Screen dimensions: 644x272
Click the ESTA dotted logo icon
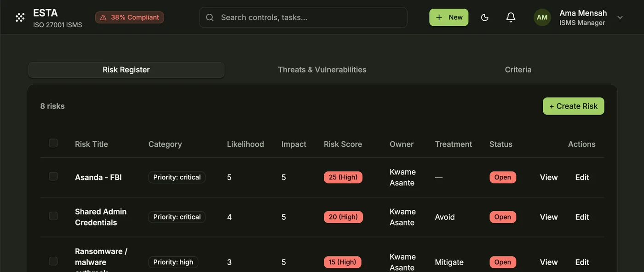pyautogui.click(x=20, y=17)
